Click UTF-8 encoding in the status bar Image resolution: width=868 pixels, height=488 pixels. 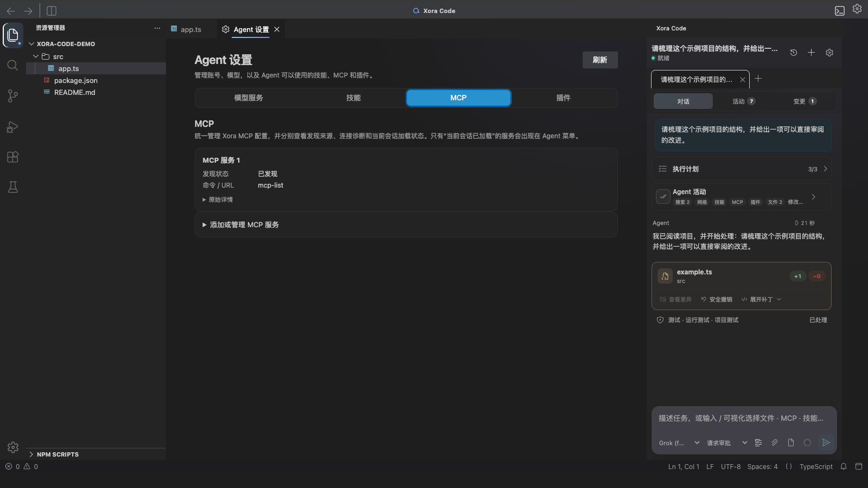(731, 466)
